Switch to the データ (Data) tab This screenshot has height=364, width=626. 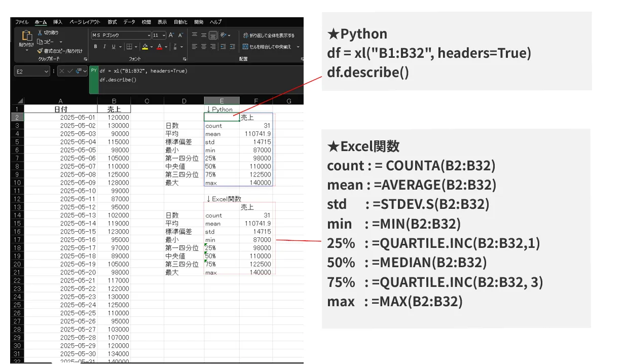tap(129, 22)
